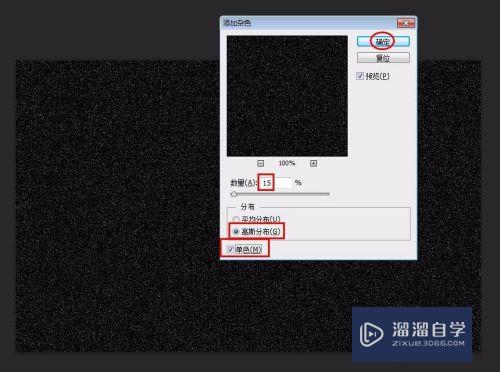Click the 添加杂色 dialog title bar
This screenshot has height=372, width=500.
(308, 23)
